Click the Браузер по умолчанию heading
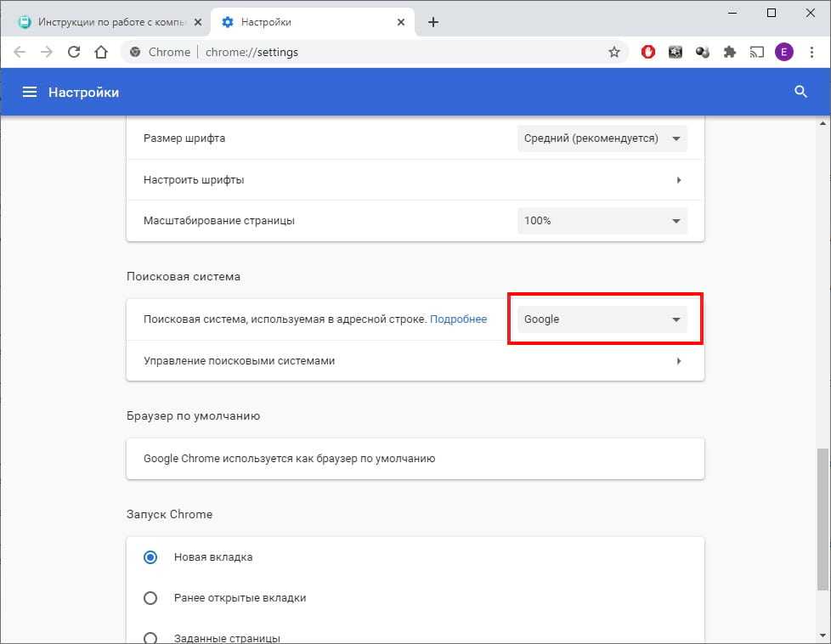 pyautogui.click(x=193, y=415)
